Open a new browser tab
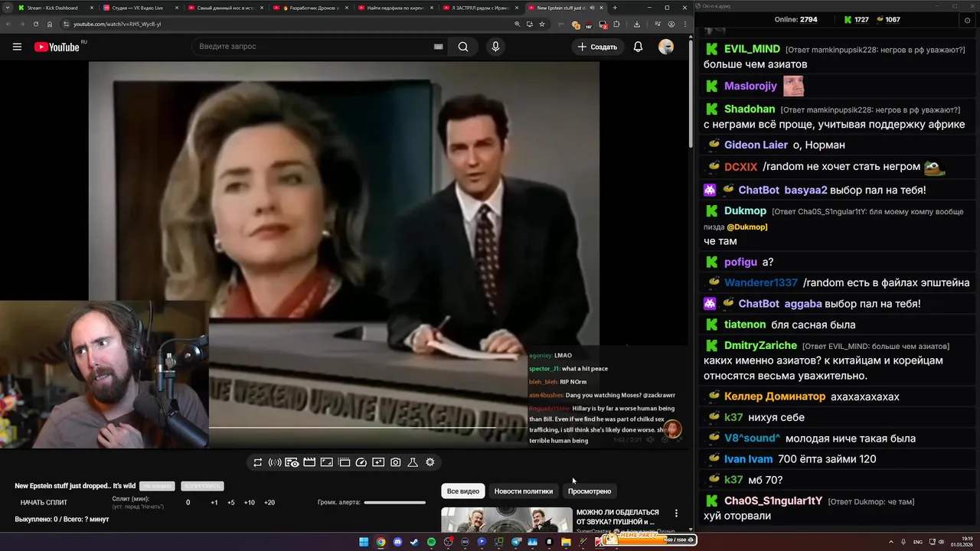 615,8
